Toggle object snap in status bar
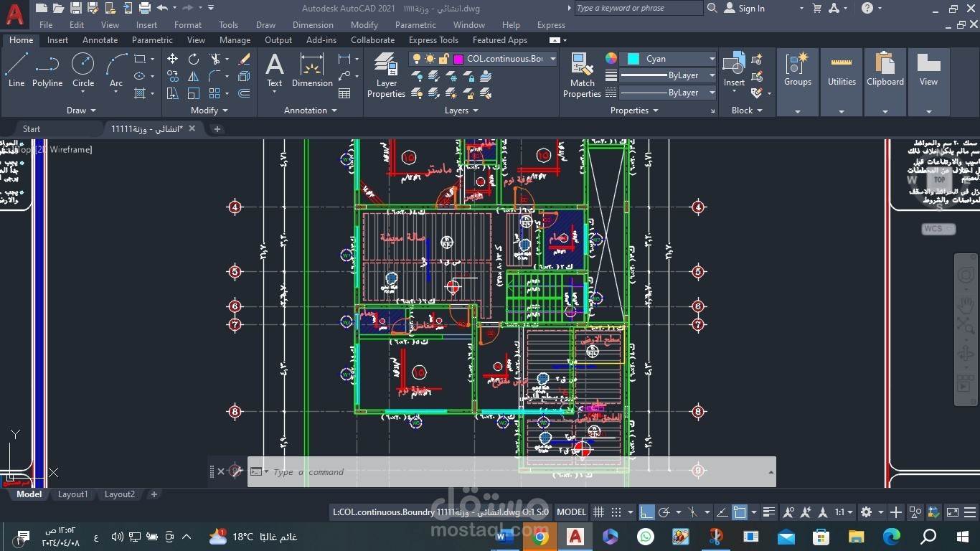Viewport: 980px width, 551px height. (x=740, y=512)
